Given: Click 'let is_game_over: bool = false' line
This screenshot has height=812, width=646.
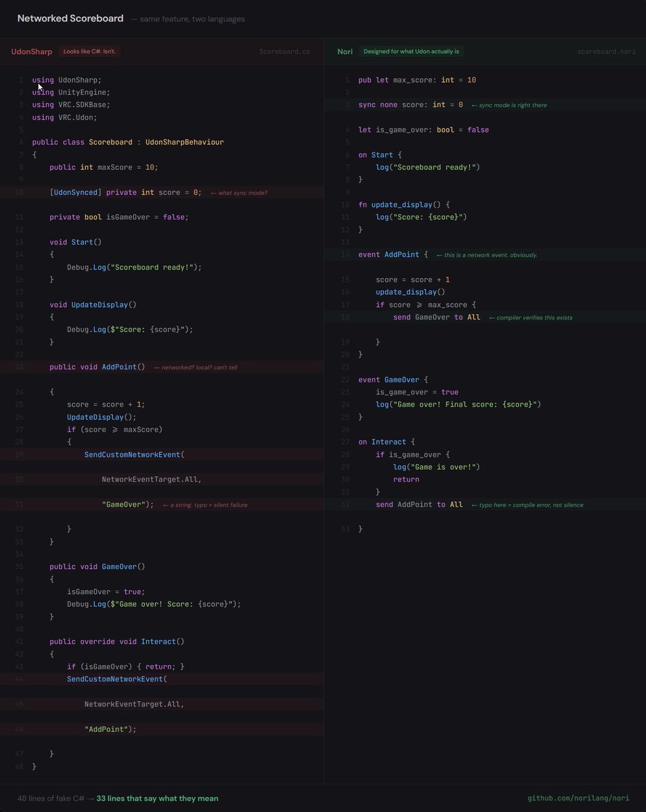Looking at the screenshot, I should (x=423, y=130).
